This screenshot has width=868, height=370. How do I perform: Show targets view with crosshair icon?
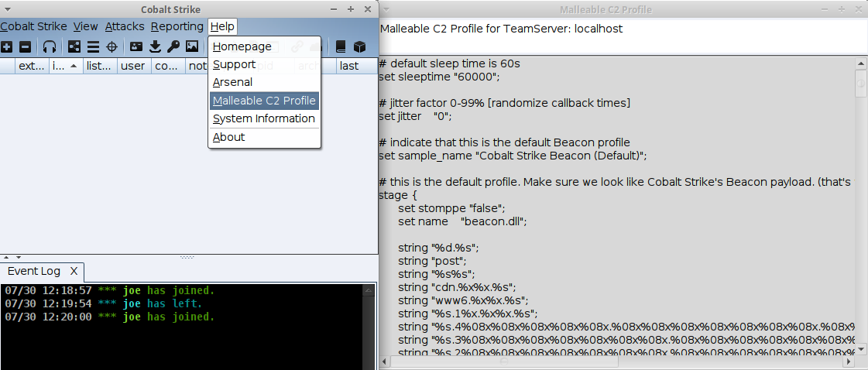tap(112, 47)
